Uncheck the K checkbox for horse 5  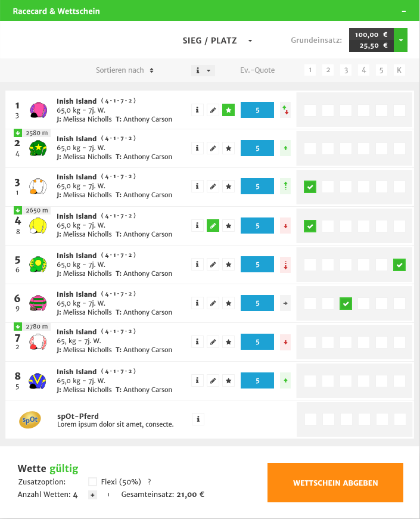(400, 265)
